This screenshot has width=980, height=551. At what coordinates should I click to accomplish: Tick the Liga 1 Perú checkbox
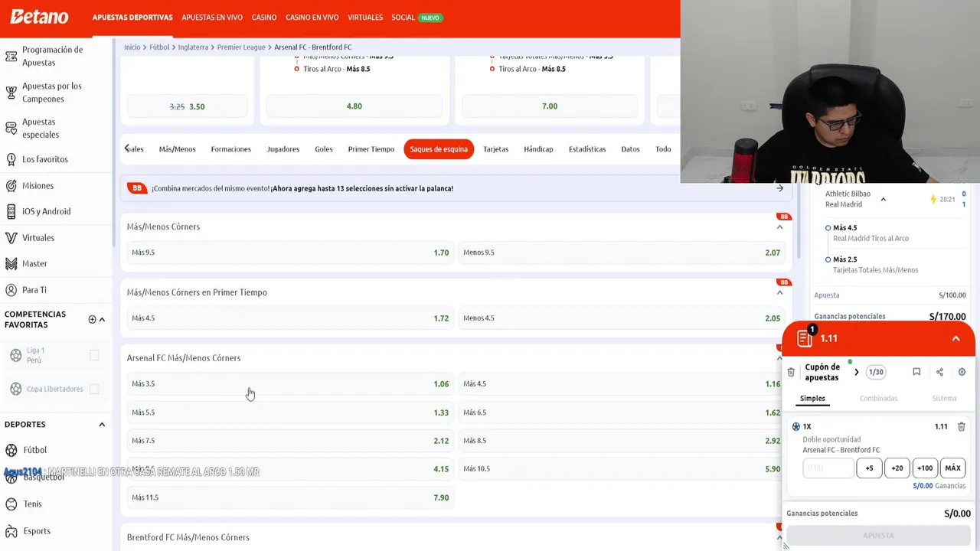[94, 355]
